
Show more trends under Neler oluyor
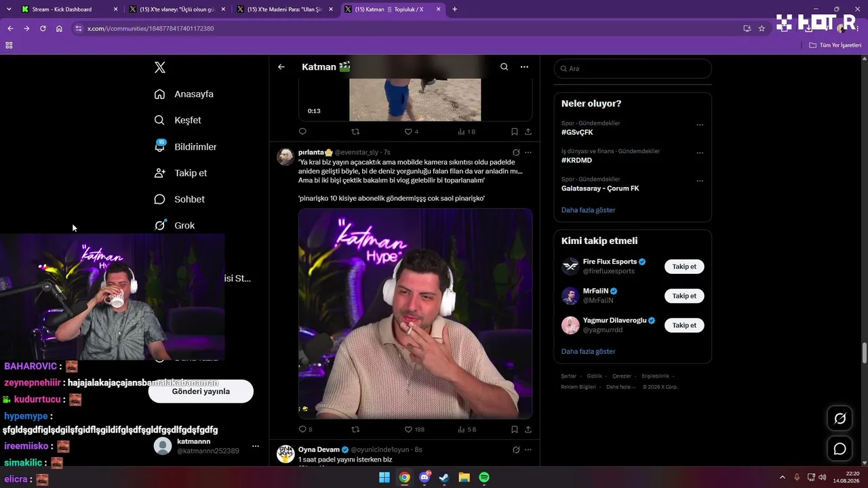[x=588, y=210]
